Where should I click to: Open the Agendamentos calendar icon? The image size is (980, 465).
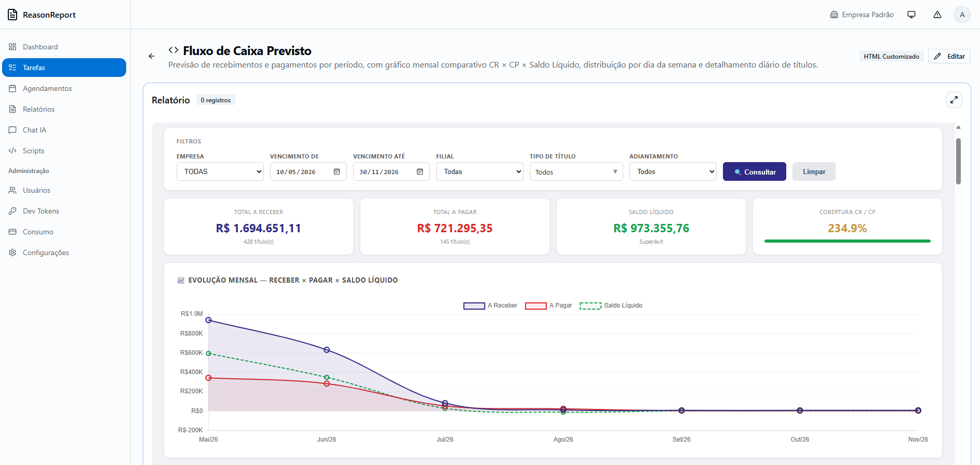tap(12, 88)
